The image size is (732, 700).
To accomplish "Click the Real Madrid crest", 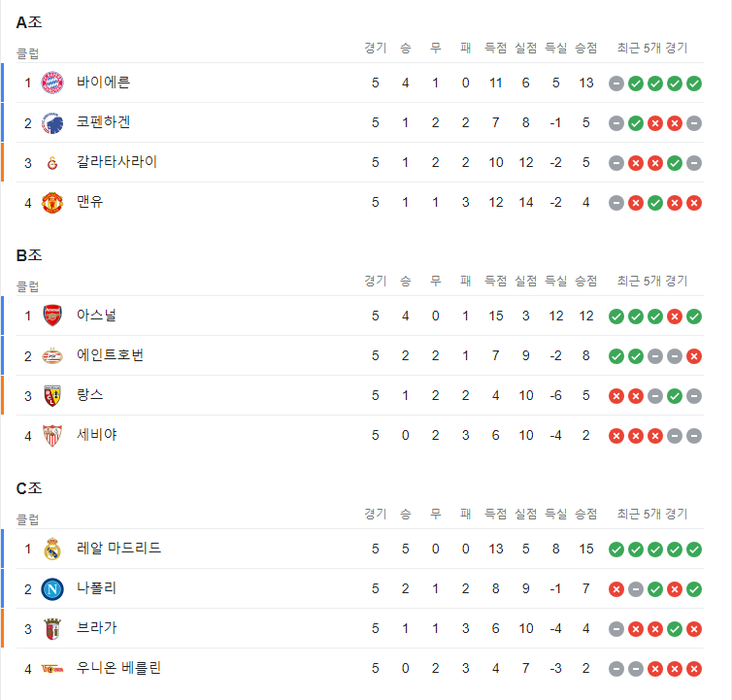I will point(52,549).
